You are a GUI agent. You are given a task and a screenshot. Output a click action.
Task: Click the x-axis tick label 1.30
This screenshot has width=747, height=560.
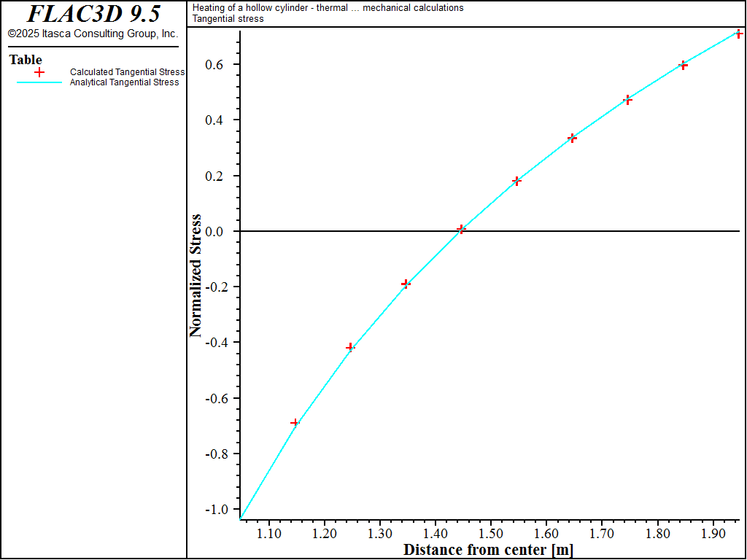[379, 532]
